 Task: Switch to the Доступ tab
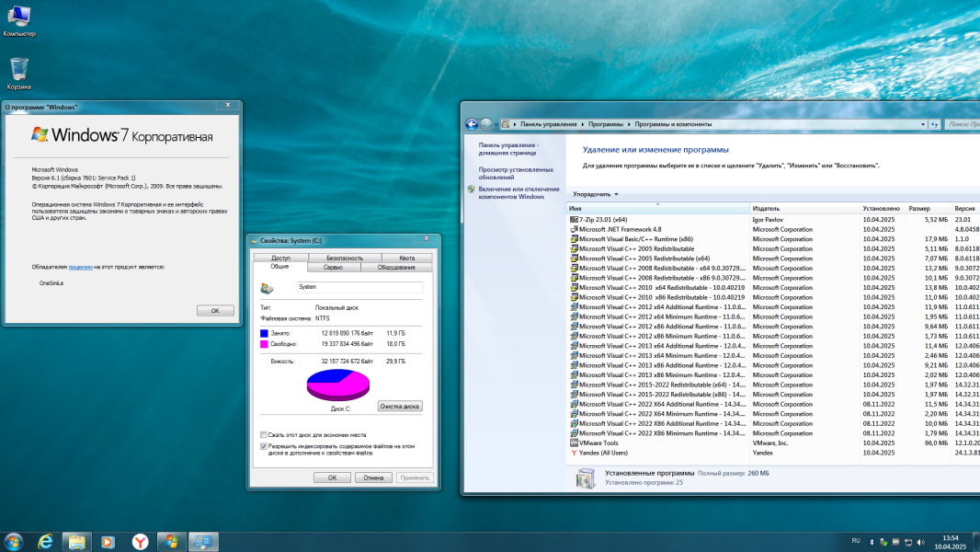coord(280,258)
